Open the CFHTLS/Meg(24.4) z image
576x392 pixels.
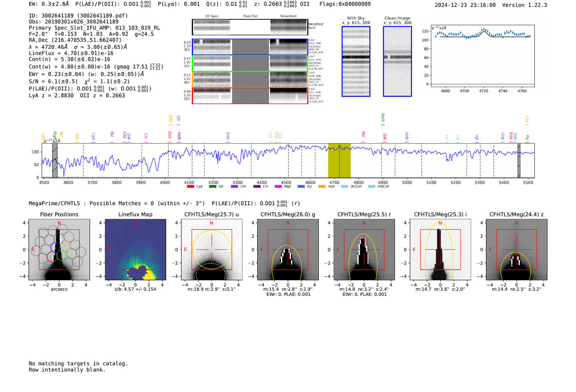pos(517,249)
